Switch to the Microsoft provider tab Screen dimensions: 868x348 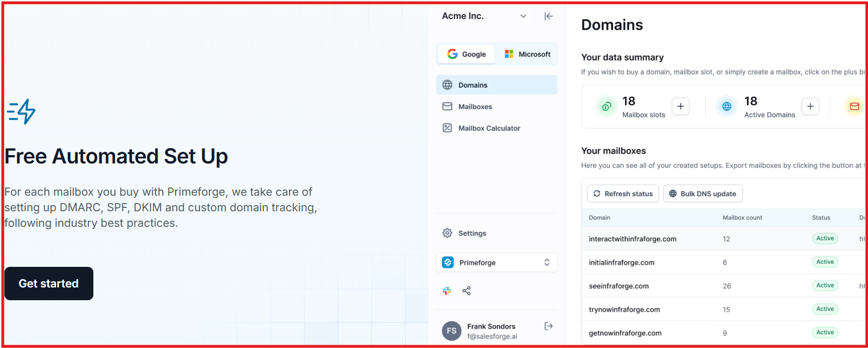527,54
